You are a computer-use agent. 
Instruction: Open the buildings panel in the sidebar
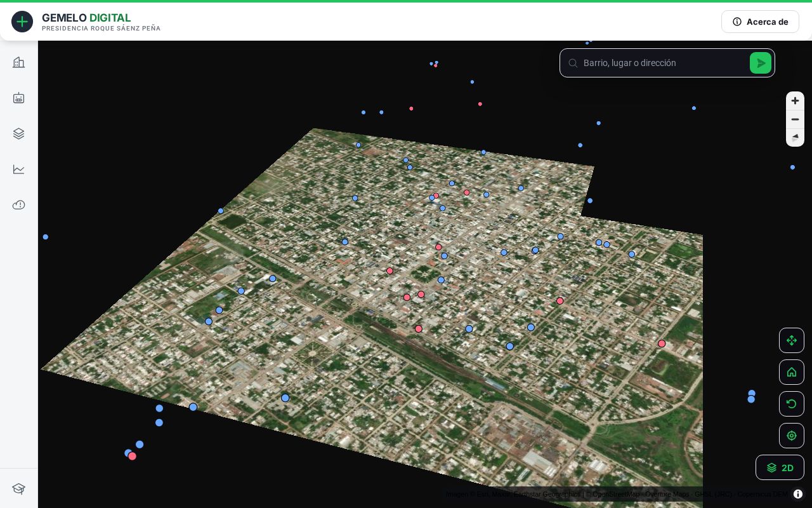click(19, 62)
